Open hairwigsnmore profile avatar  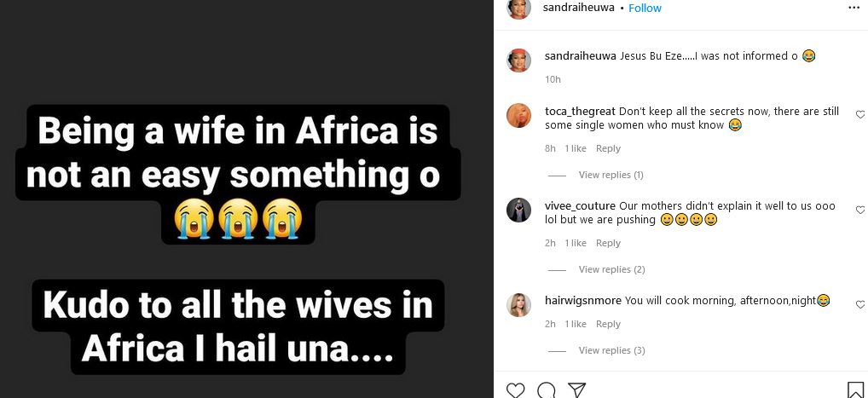pos(518,304)
